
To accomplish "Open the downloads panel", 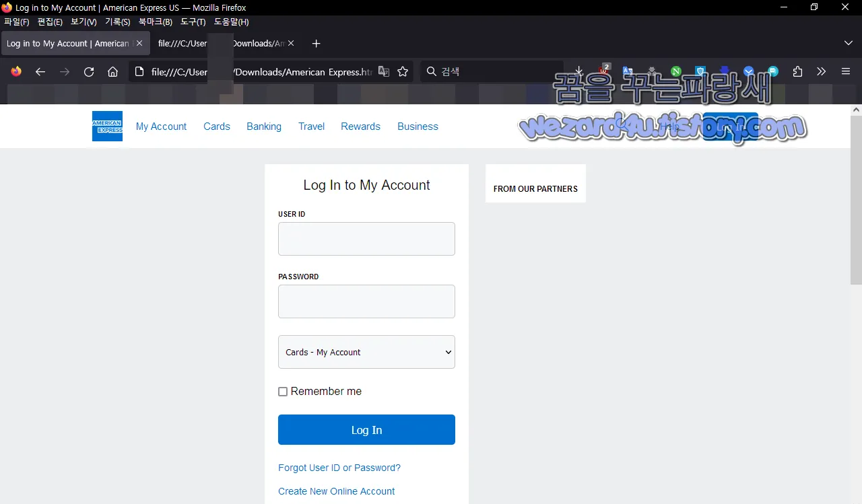I will click(579, 71).
